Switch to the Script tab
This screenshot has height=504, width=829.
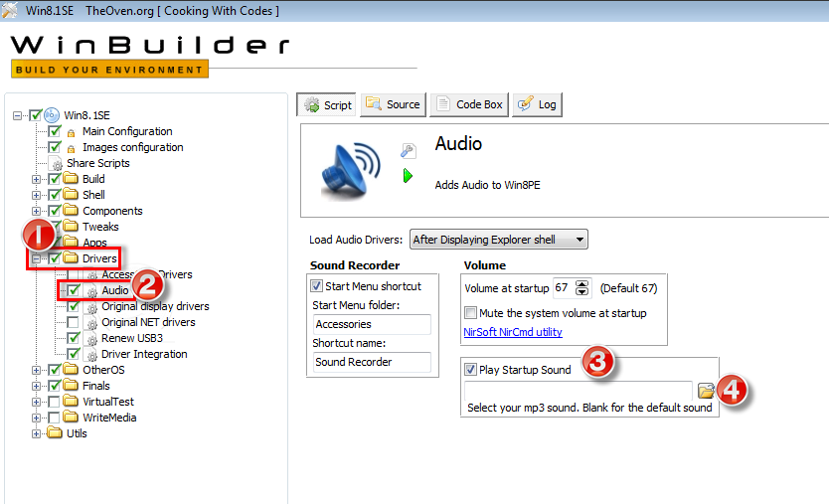click(x=327, y=104)
